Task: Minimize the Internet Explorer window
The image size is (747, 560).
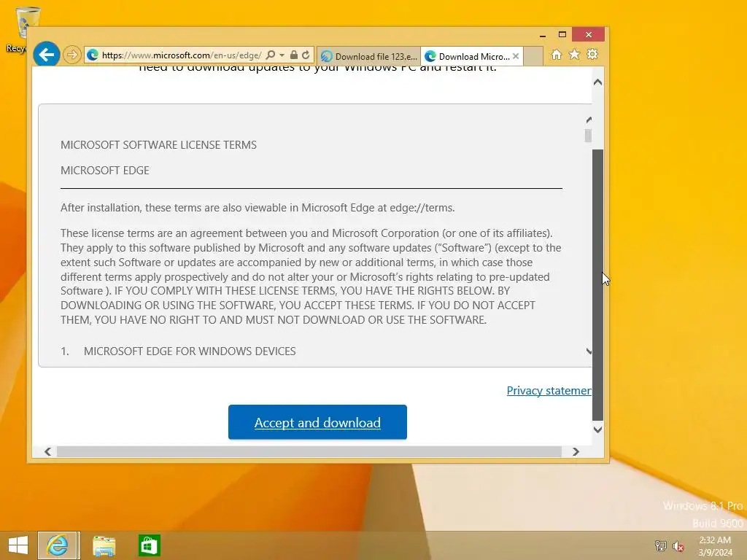Action: coord(543,35)
